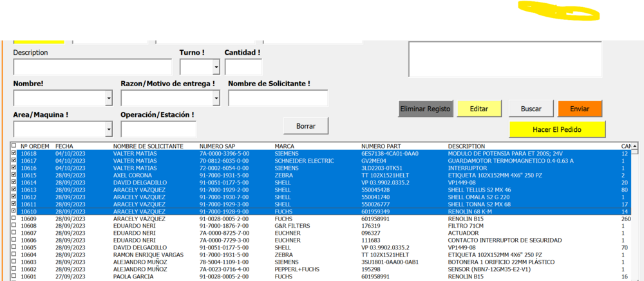Viewport: 644px width, 281px height.
Task: Tick the checkbox for order 10603
Action: [x=14, y=262]
